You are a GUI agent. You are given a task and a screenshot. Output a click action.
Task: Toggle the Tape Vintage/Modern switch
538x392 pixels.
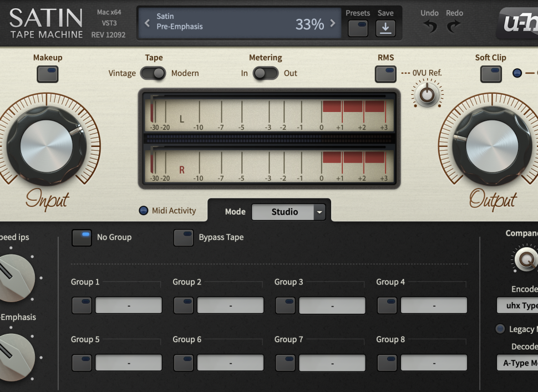click(x=153, y=73)
